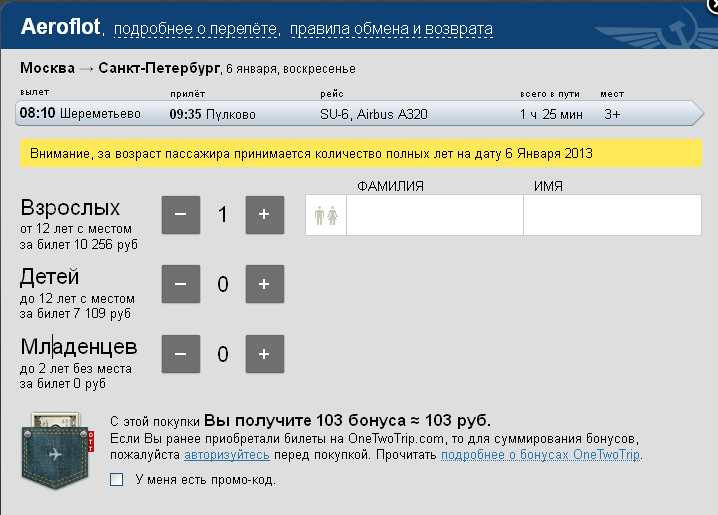
Task: Decrease the children count (Детей minus)
Action: click(181, 284)
